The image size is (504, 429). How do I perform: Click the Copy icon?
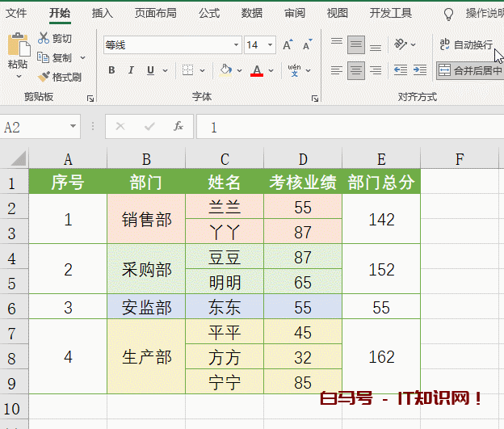pos(43,57)
